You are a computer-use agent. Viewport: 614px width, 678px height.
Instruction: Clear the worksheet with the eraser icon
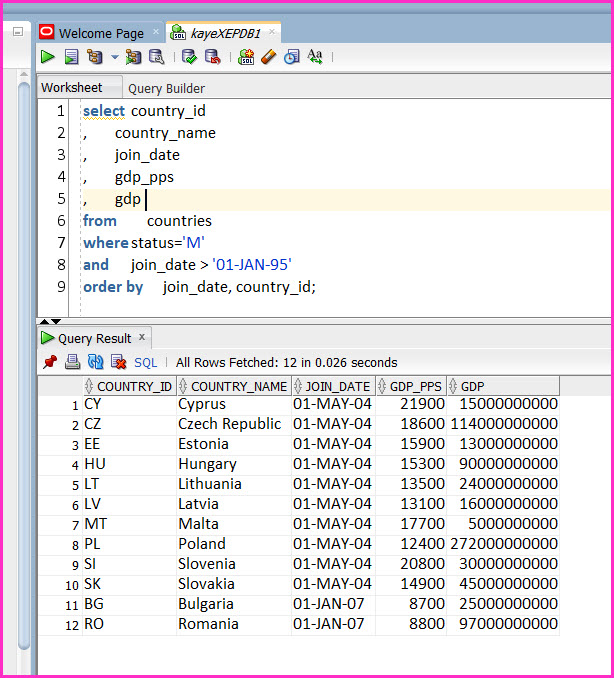click(x=269, y=57)
